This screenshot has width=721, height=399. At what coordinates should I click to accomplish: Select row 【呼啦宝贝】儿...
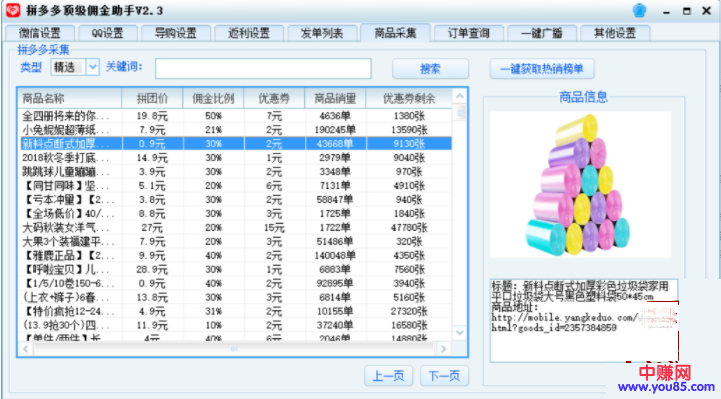point(235,269)
